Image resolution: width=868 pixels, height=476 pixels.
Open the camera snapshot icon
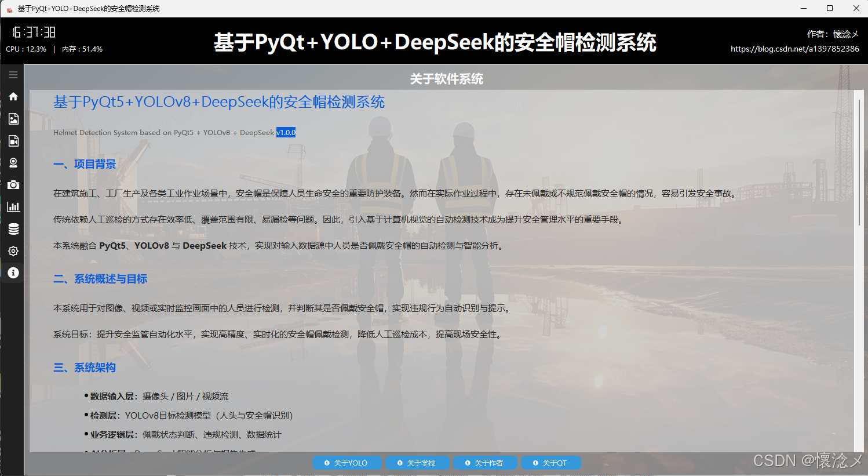13,185
